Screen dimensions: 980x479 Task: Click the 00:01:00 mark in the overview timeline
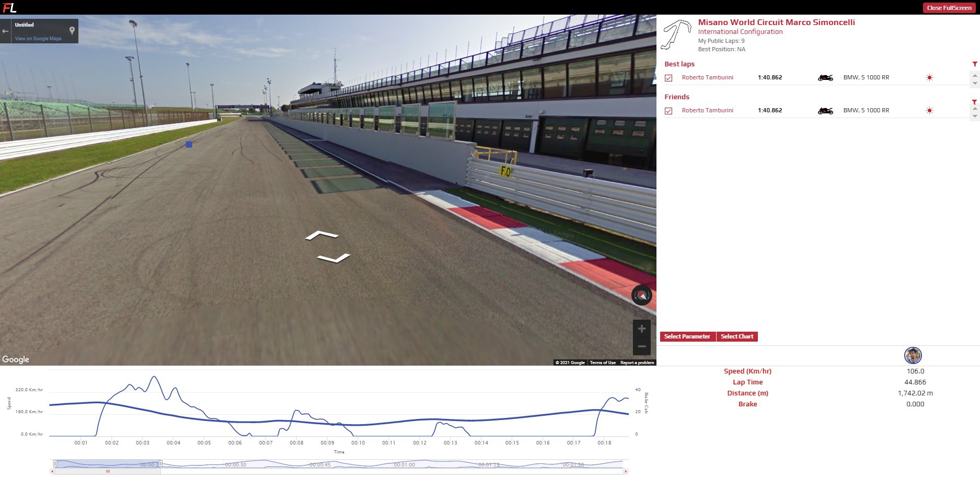pos(405,464)
